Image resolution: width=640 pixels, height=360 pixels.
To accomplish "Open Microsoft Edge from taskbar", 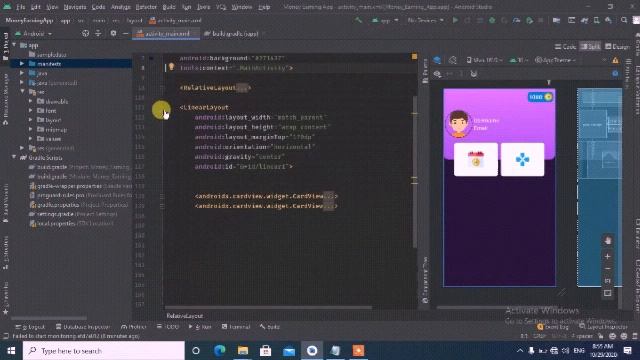I will (220, 351).
